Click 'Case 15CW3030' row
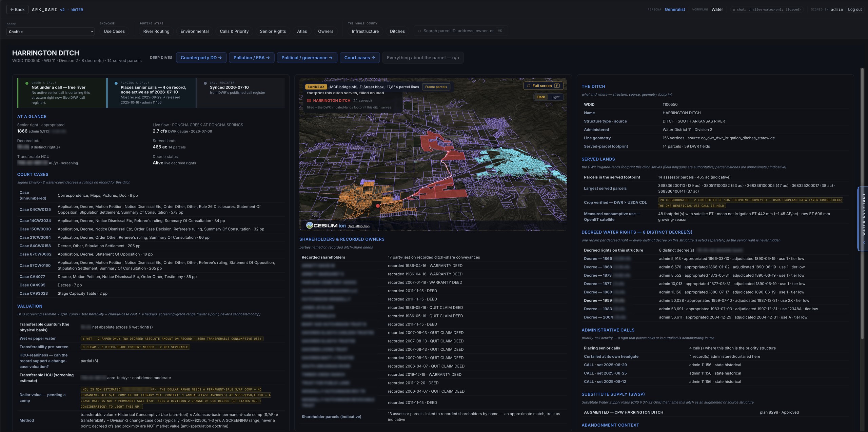 pyautogui.click(x=151, y=229)
